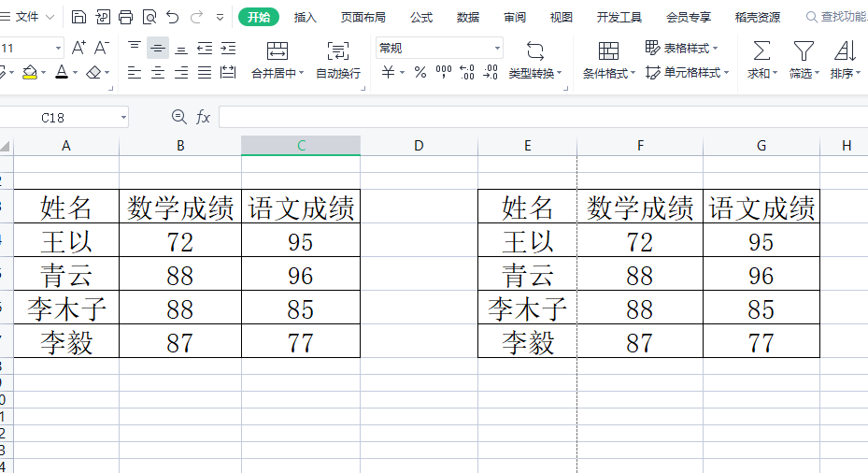Viewport: 868px width, 473px height.
Task: Align text to bottom of cell
Action: (181, 49)
